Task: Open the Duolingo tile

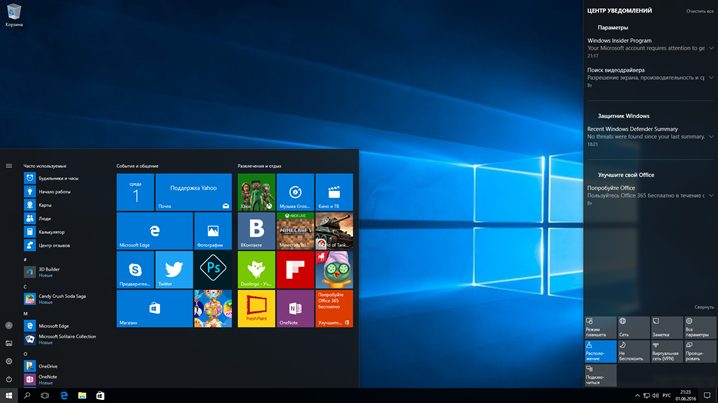Action: [256, 270]
